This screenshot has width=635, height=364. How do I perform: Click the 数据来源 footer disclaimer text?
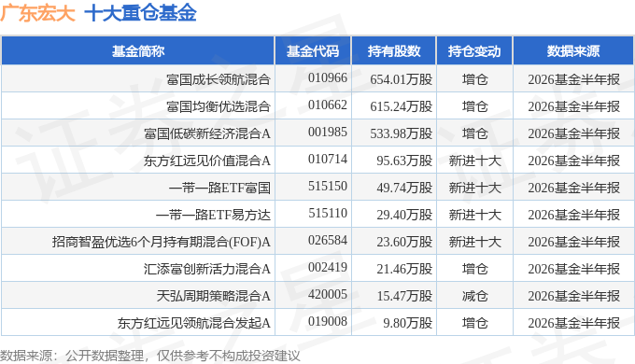click(150, 356)
